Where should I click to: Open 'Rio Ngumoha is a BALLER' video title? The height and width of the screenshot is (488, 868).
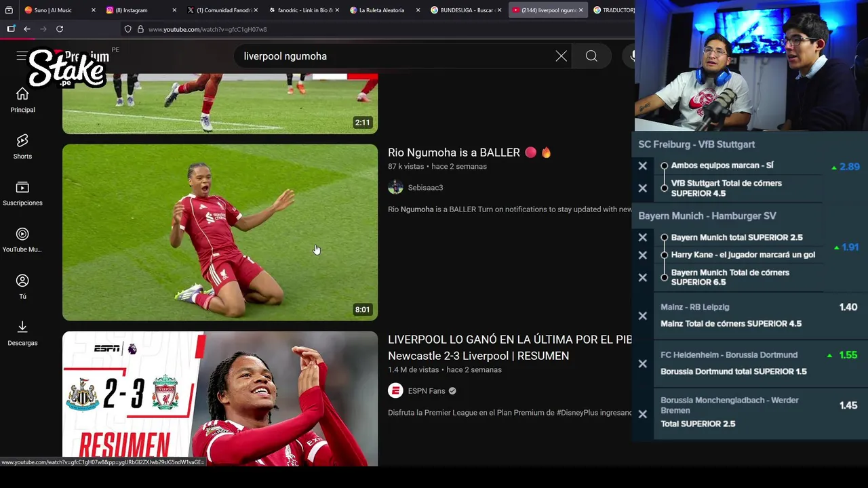point(469,152)
